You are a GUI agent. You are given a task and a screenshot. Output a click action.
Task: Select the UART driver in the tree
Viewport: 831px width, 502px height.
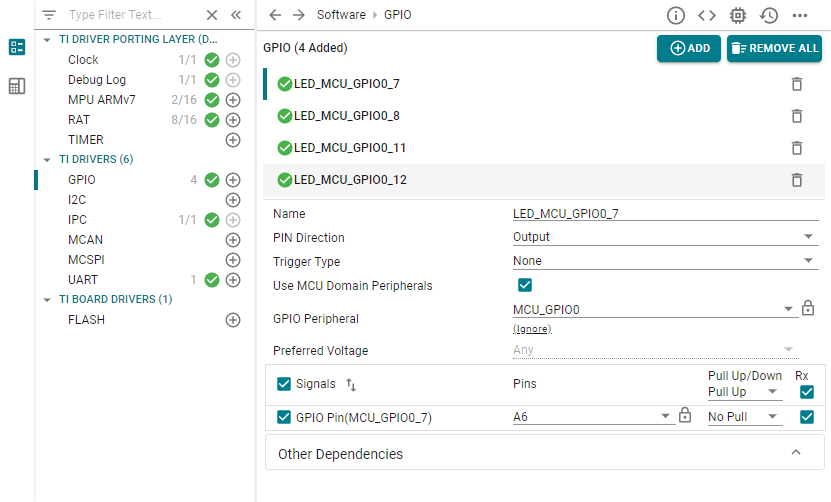[83, 280]
